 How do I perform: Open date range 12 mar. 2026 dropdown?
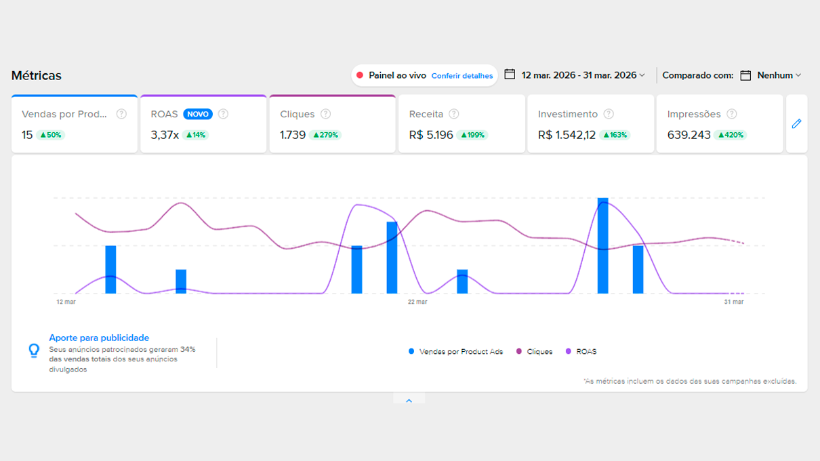coord(583,75)
